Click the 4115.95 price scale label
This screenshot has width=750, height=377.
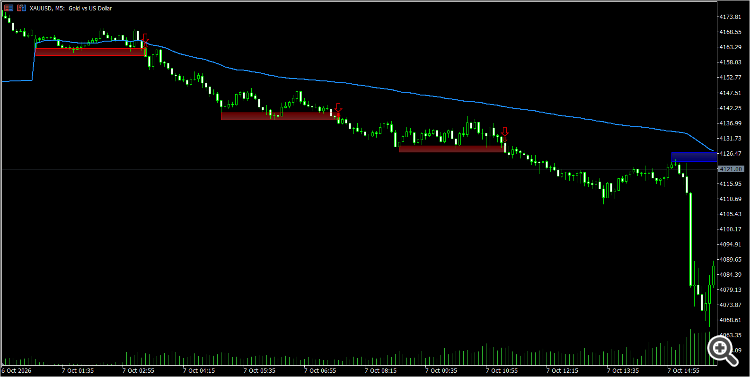point(730,184)
